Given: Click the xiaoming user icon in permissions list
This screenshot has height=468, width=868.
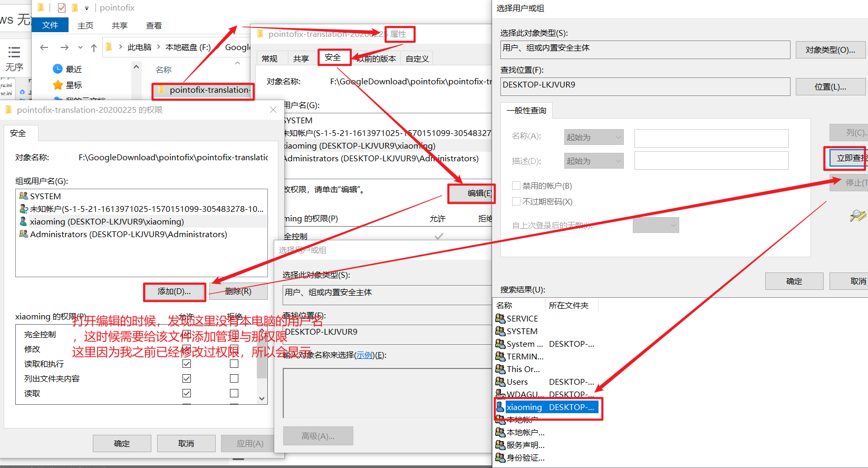Looking at the screenshot, I should click(23, 221).
